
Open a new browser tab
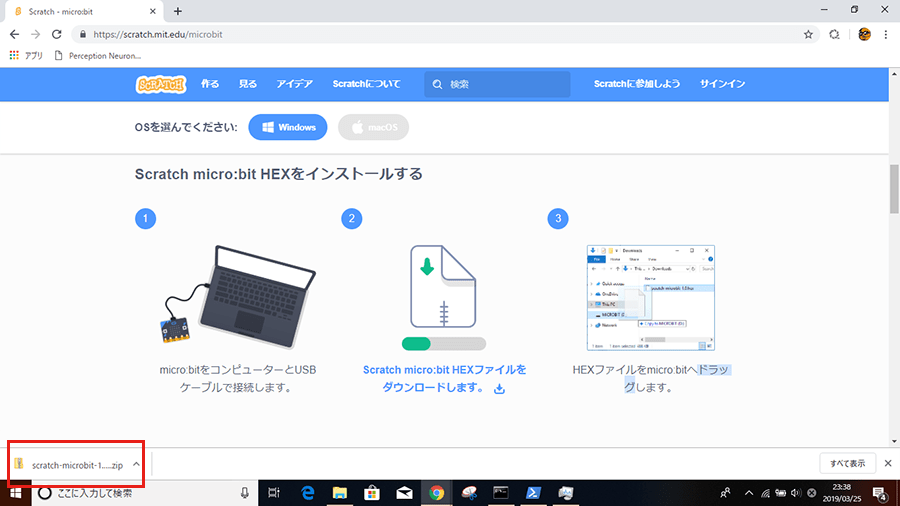[x=178, y=11]
